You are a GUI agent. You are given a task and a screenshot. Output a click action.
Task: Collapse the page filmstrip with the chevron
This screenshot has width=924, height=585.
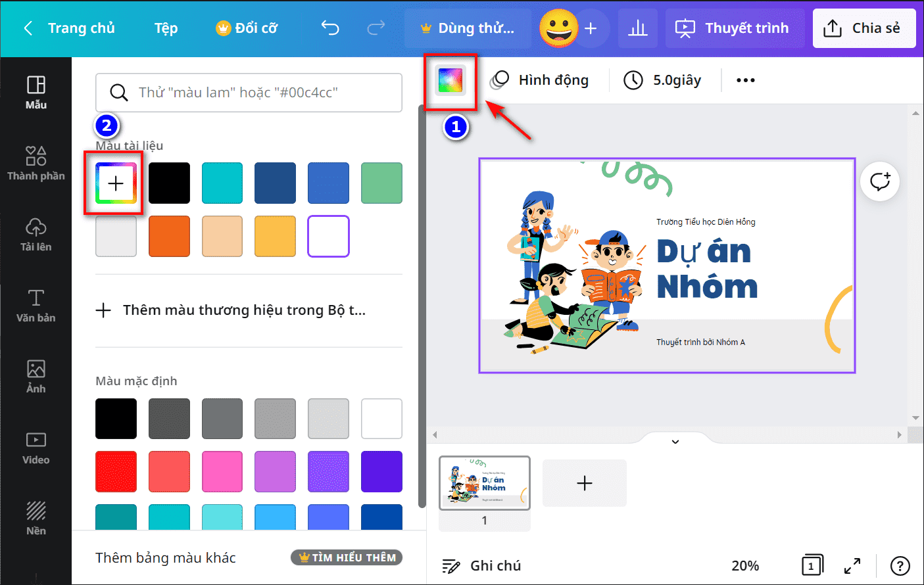click(675, 441)
